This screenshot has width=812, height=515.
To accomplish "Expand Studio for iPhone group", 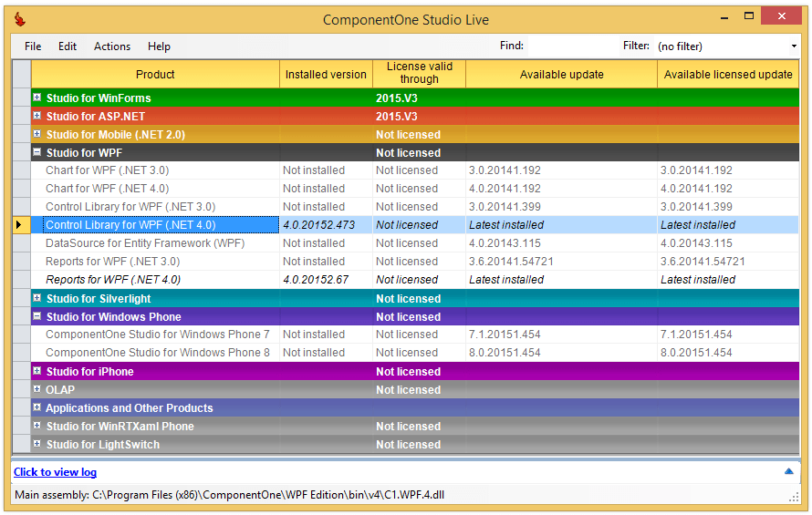I will click(x=36, y=371).
